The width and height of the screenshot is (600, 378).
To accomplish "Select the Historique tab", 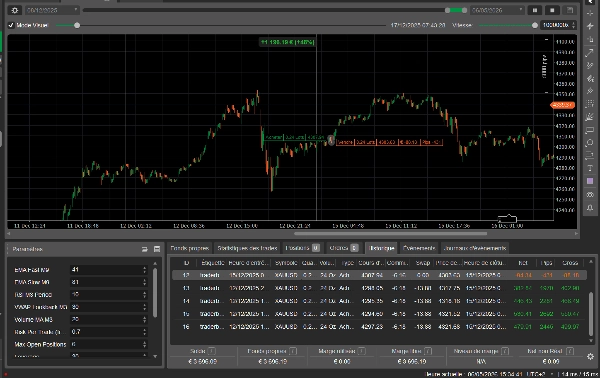I will (382, 248).
